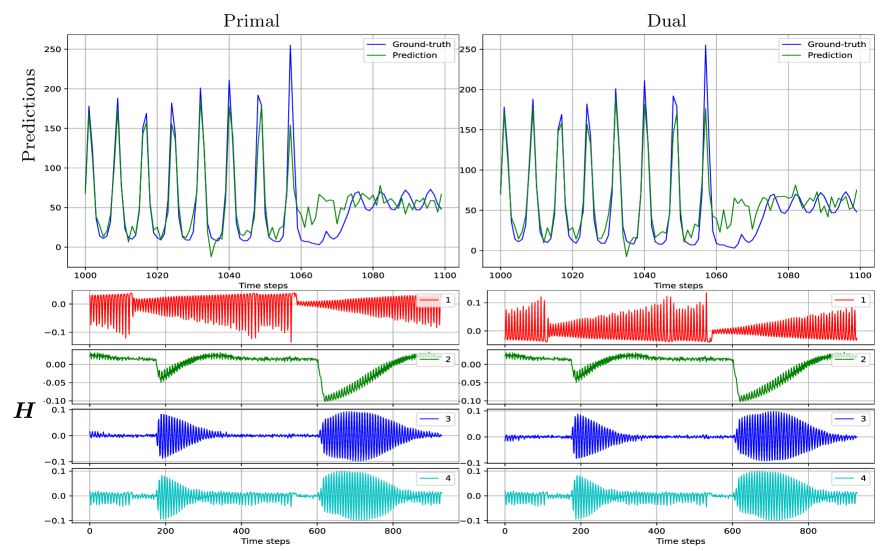Click red legend label 1 in left signal subplot
The image size is (887, 551).
(x=448, y=300)
